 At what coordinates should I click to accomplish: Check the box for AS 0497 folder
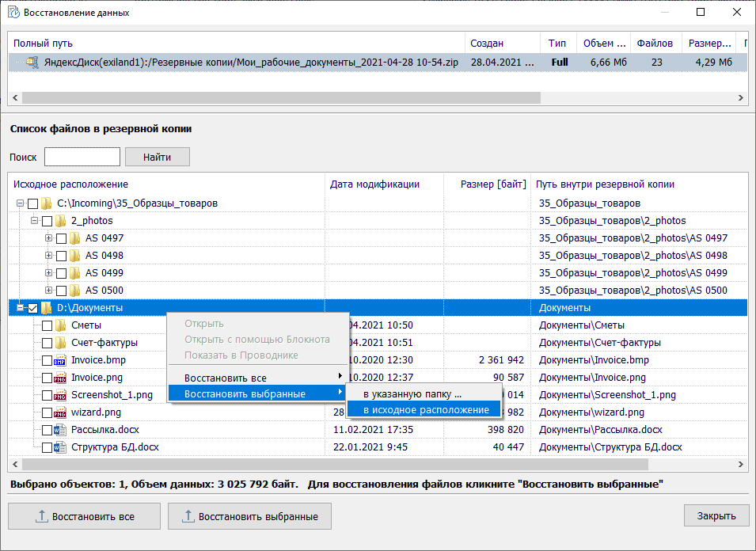tap(62, 238)
